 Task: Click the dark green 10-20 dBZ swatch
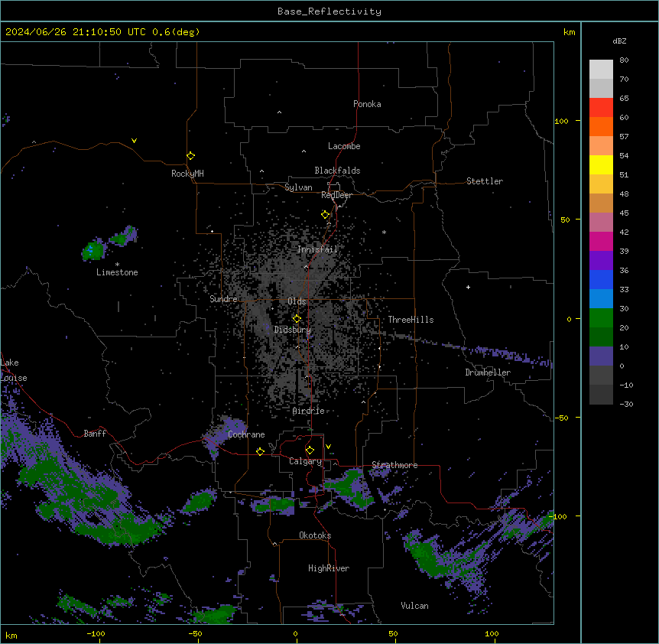tap(601, 337)
